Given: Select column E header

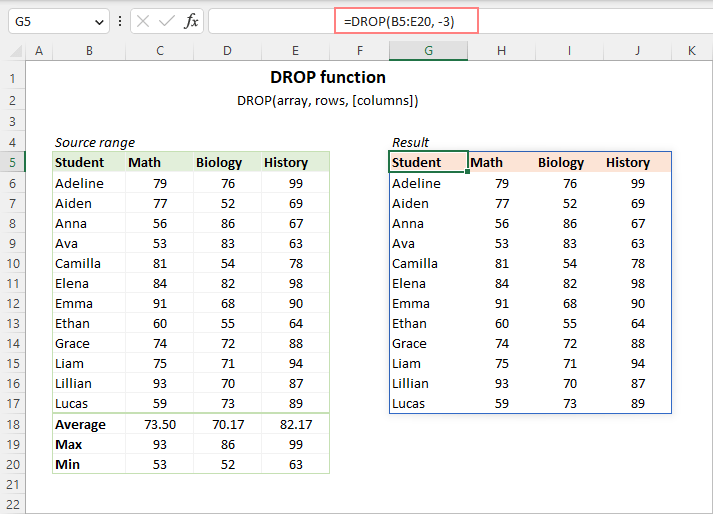Looking at the screenshot, I should pos(296,50).
